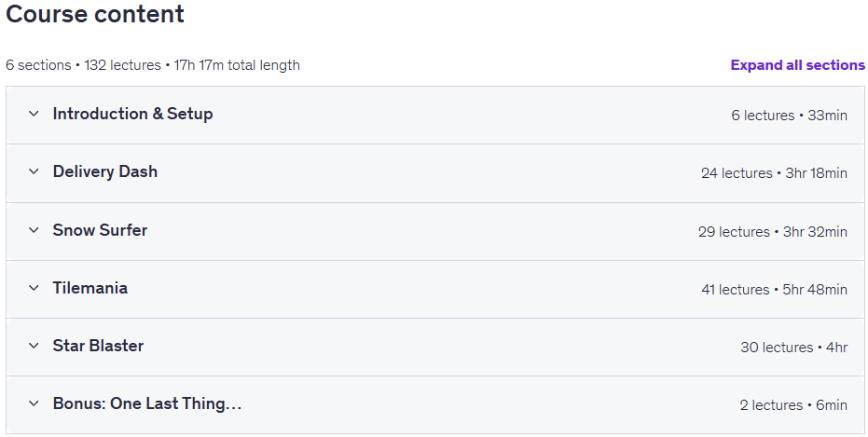
Task: Click the Course content heading
Action: 95,14
